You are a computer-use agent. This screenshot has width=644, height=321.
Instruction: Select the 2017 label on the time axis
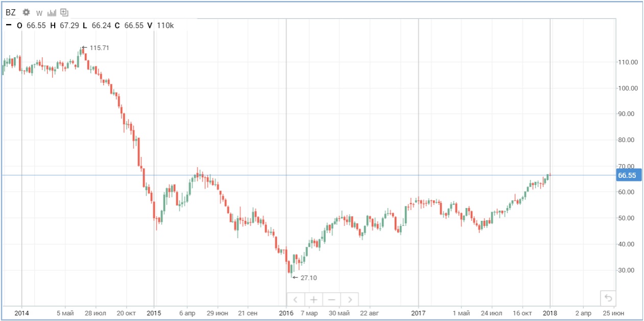coord(418,313)
